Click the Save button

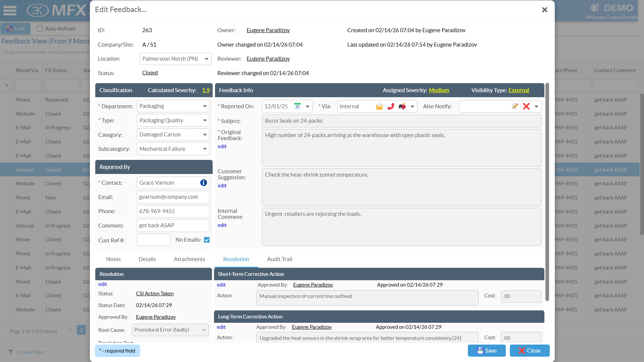(487, 351)
